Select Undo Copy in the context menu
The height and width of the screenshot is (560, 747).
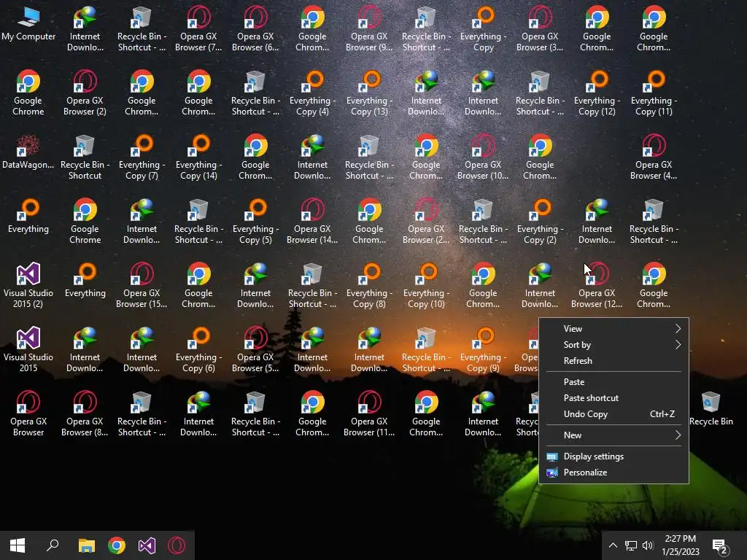(x=614, y=414)
